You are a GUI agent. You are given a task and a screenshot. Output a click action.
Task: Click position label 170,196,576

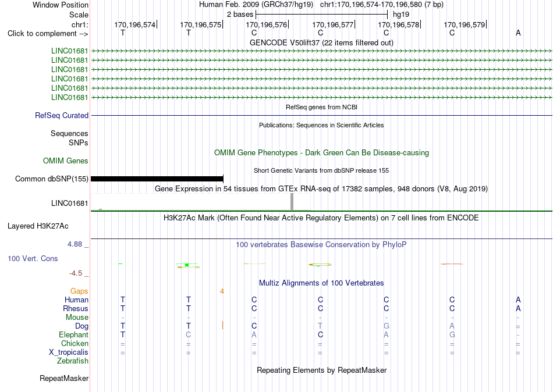(266, 24)
